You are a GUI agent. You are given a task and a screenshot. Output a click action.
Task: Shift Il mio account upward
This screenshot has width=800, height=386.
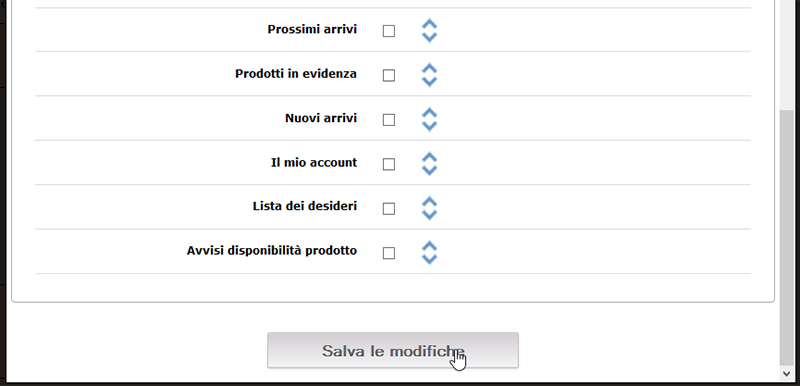(430, 158)
